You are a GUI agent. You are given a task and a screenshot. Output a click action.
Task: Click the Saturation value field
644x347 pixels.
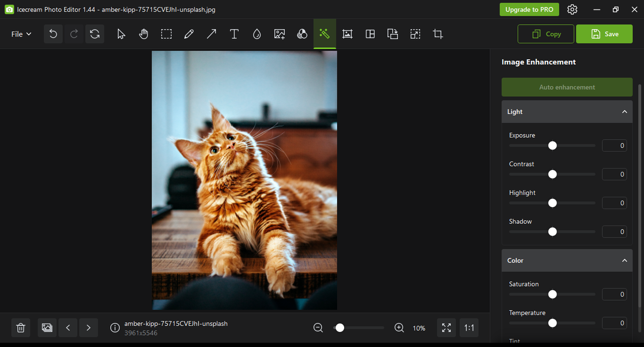point(614,294)
